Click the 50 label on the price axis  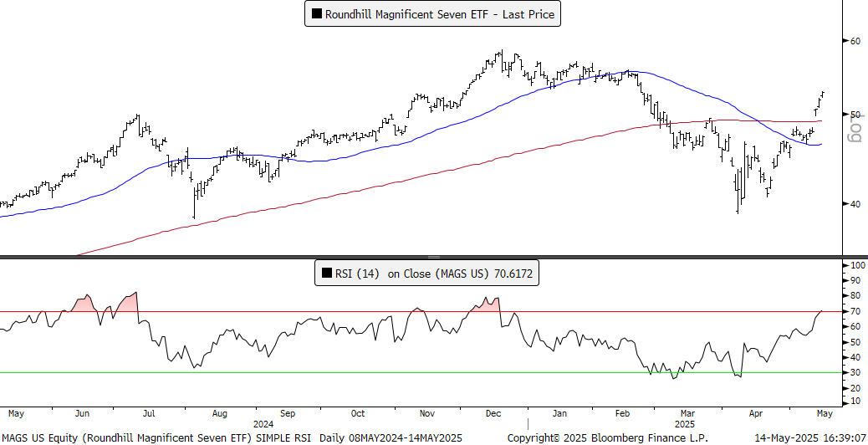tap(855, 115)
